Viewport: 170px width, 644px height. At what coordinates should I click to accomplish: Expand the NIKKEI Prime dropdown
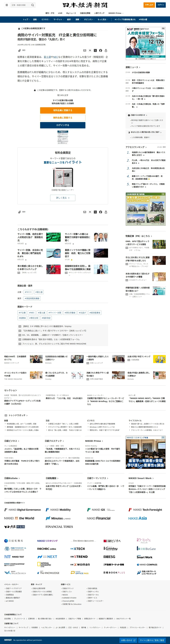click(116, 13)
